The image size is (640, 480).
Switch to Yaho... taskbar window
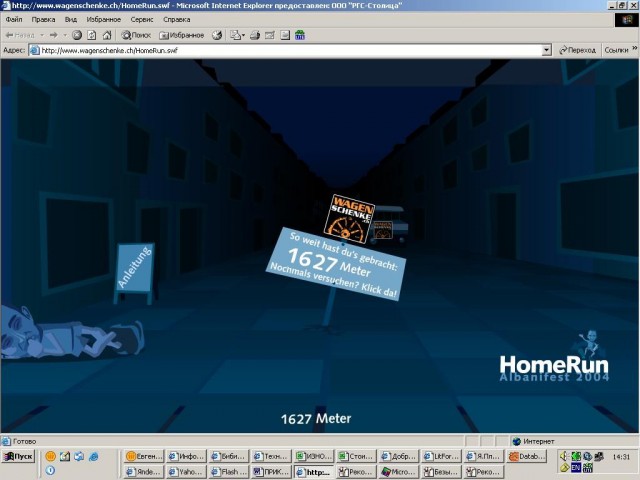[x=187, y=471]
